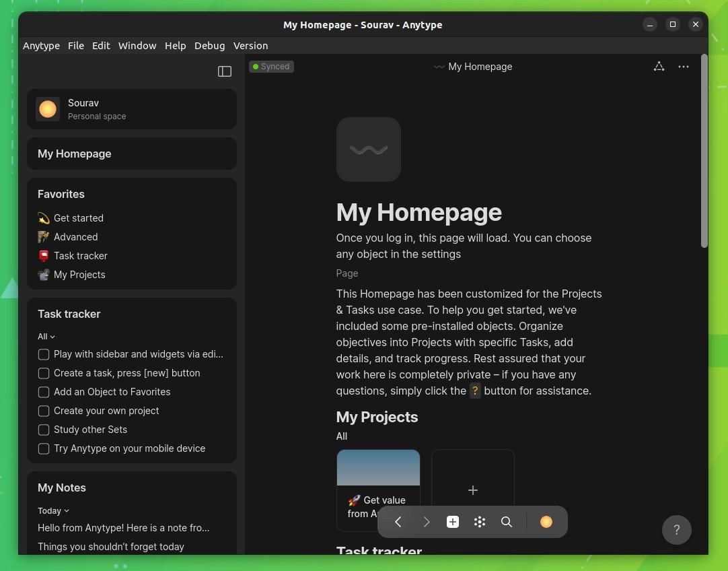The height and width of the screenshot is (571, 728).
Task: Open the Debug menu
Action: point(209,45)
